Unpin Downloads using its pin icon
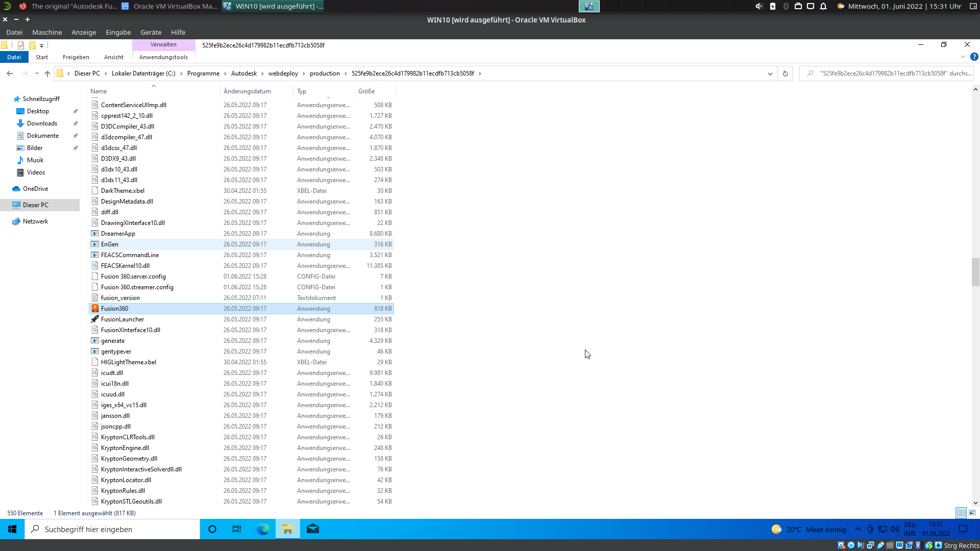The width and height of the screenshot is (980, 551). (75, 123)
